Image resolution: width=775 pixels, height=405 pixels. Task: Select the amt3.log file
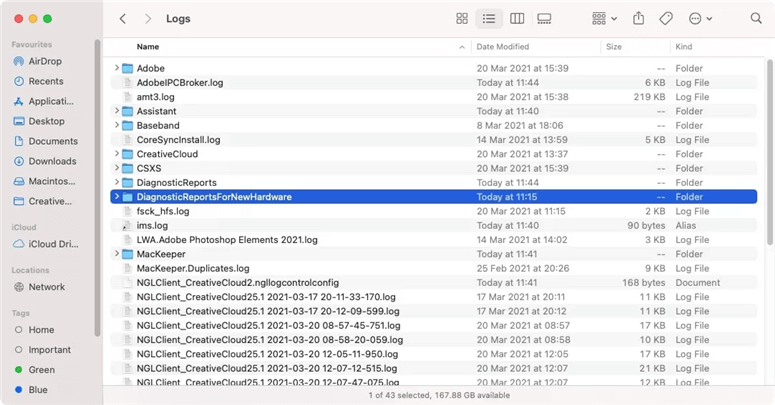[433, 97]
